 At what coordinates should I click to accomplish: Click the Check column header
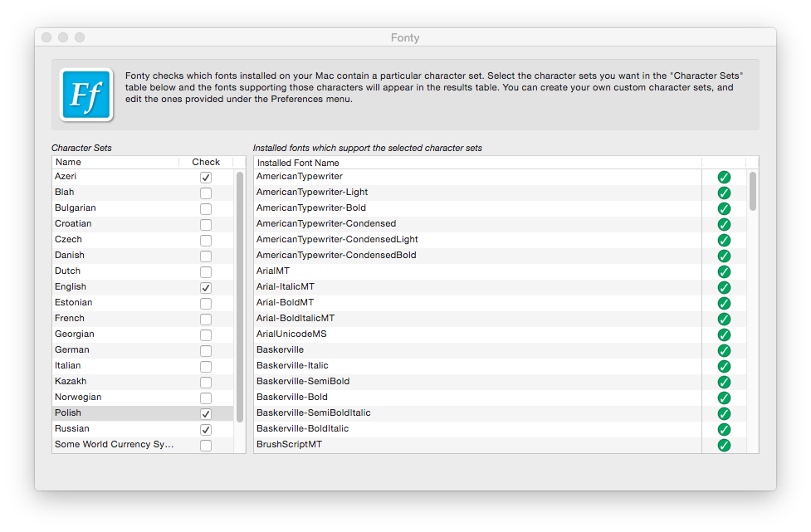(206, 162)
